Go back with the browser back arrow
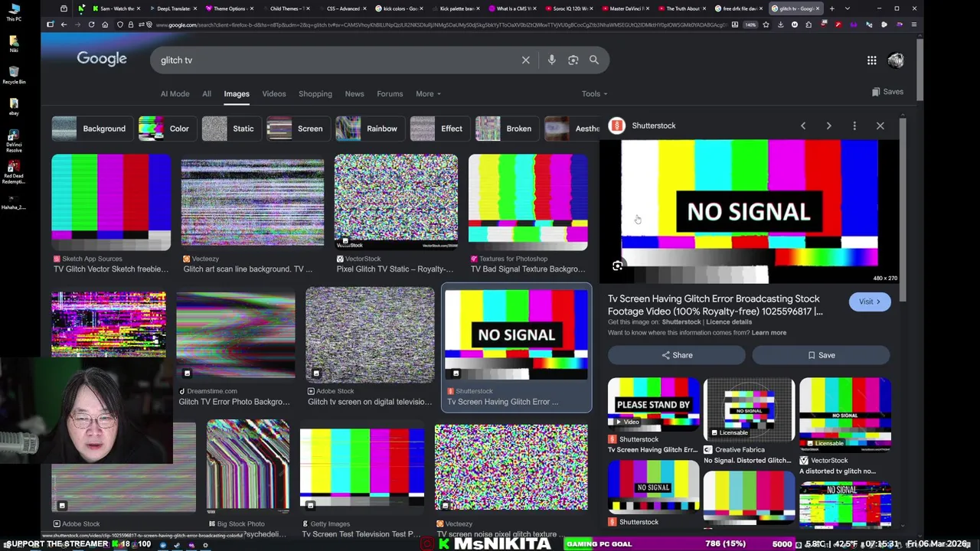Image resolution: width=980 pixels, height=551 pixels. [64, 24]
